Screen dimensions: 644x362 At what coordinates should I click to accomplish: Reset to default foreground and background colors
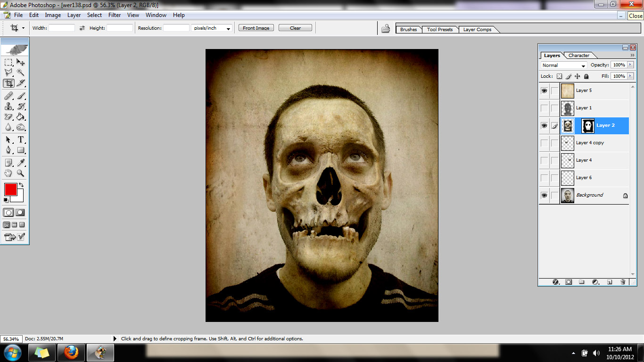click(x=6, y=200)
